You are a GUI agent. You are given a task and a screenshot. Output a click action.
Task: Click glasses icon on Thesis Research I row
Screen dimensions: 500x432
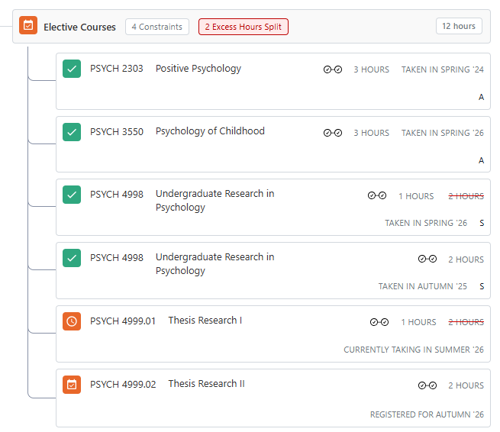click(379, 322)
